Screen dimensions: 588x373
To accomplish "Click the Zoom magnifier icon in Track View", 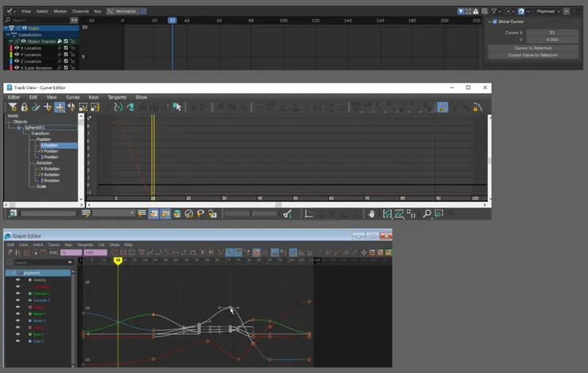I will click(427, 214).
